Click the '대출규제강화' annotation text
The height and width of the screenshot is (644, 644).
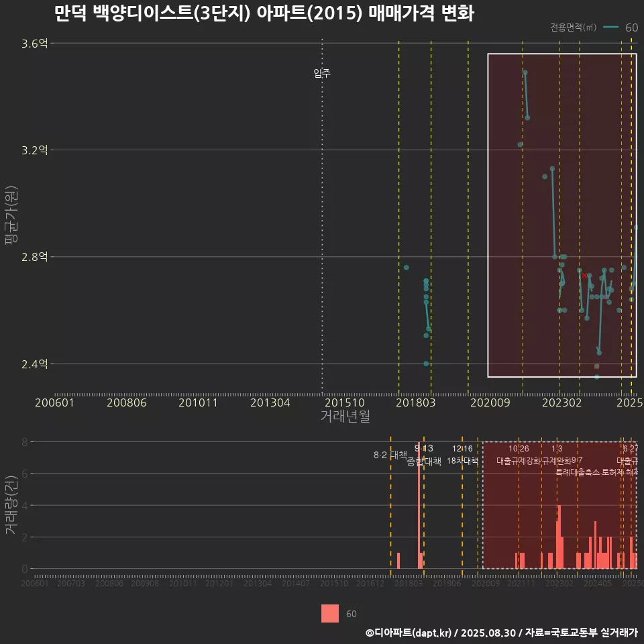(x=519, y=461)
